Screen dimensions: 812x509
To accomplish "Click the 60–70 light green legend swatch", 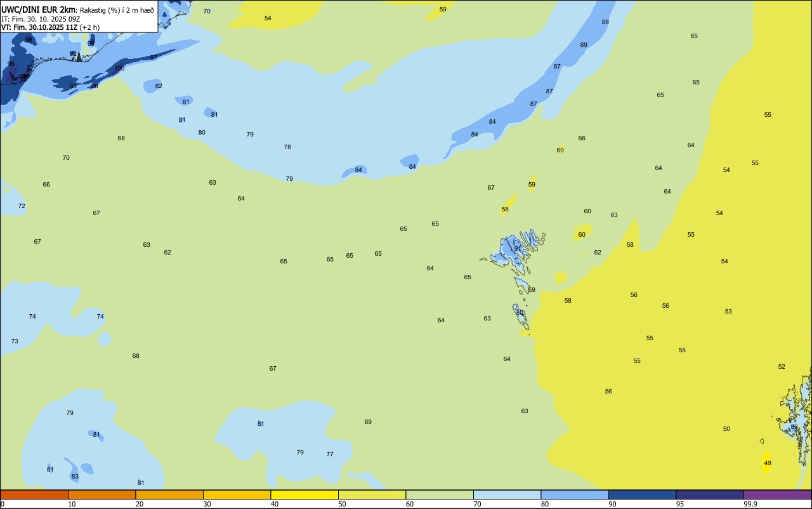I will [x=440, y=494].
